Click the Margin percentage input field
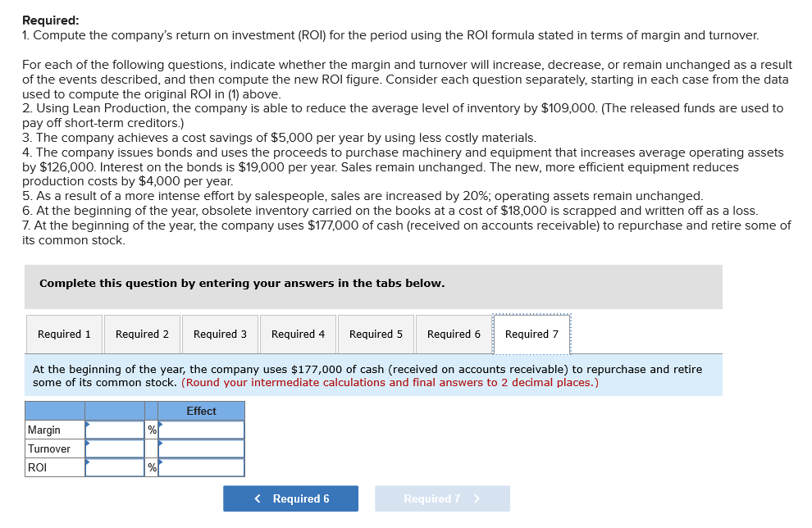This screenshot has height=528, width=812. click(x=115, y=429)
